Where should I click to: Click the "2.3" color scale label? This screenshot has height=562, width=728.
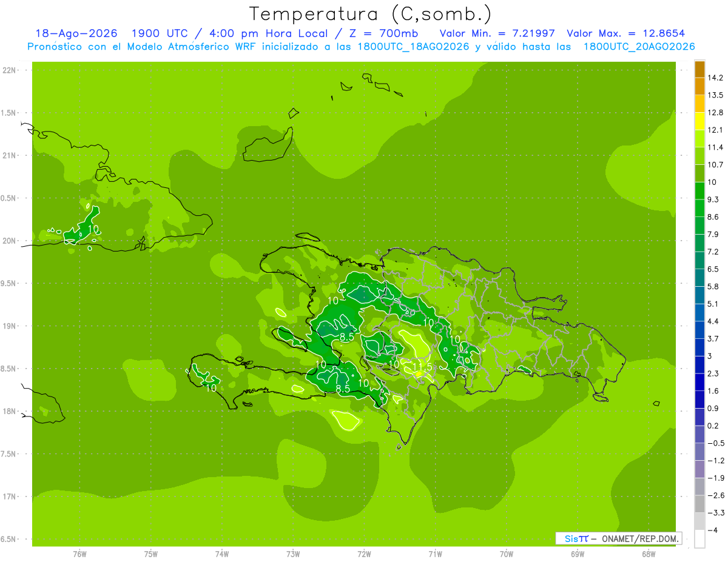(713, 373)
